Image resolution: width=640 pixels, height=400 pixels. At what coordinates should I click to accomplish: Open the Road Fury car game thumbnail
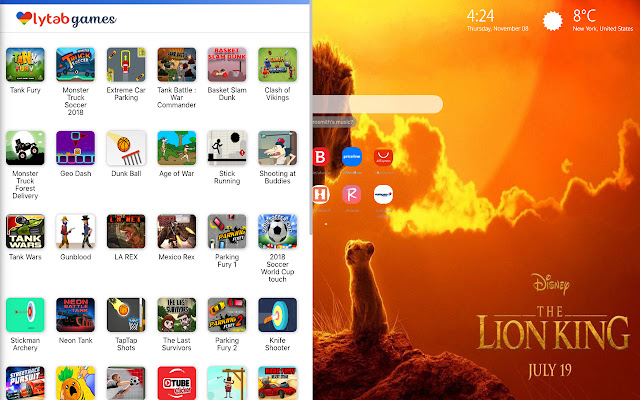pyautogui.click(x=278, y=383)
